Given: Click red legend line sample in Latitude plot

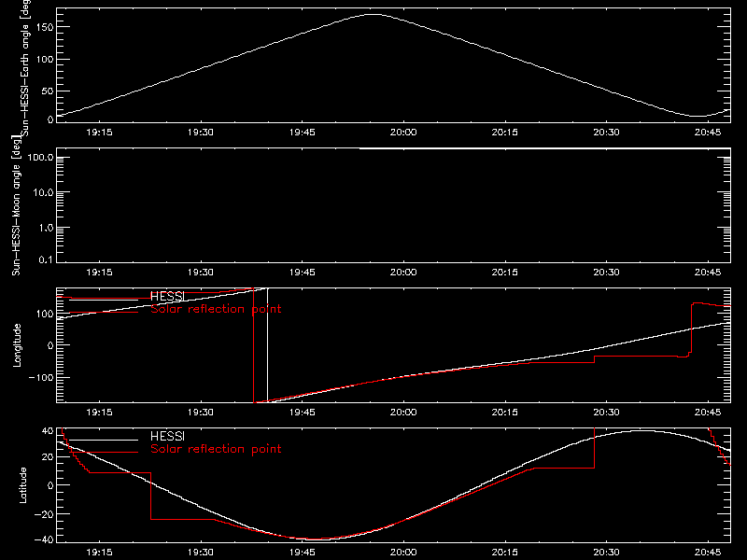Looking at the screenshot, I should tap(104, 452).
